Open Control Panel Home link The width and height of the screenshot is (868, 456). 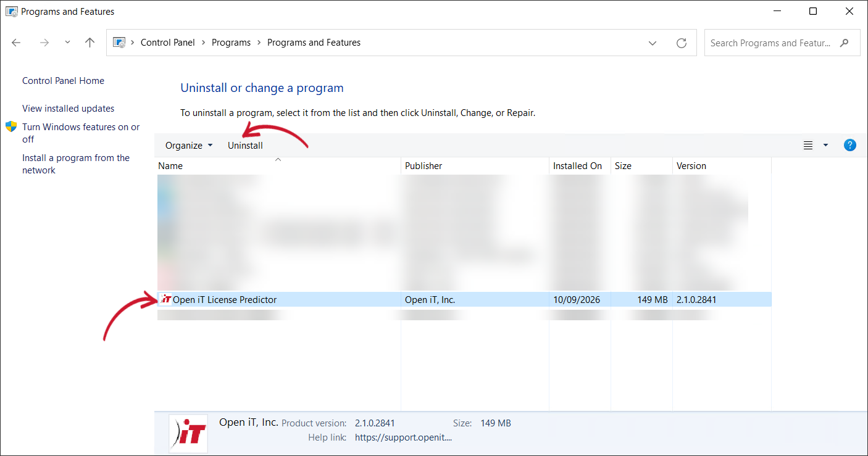pyautogui.click(x=63, y=81)
